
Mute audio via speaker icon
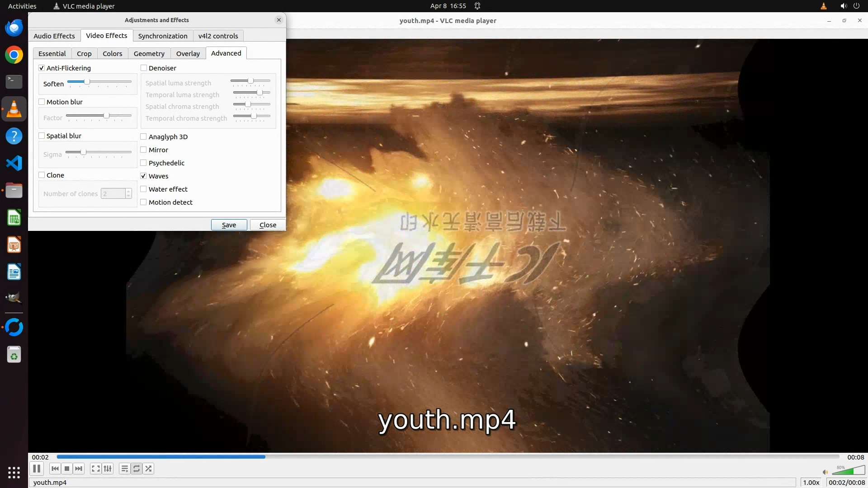point(825,472)
